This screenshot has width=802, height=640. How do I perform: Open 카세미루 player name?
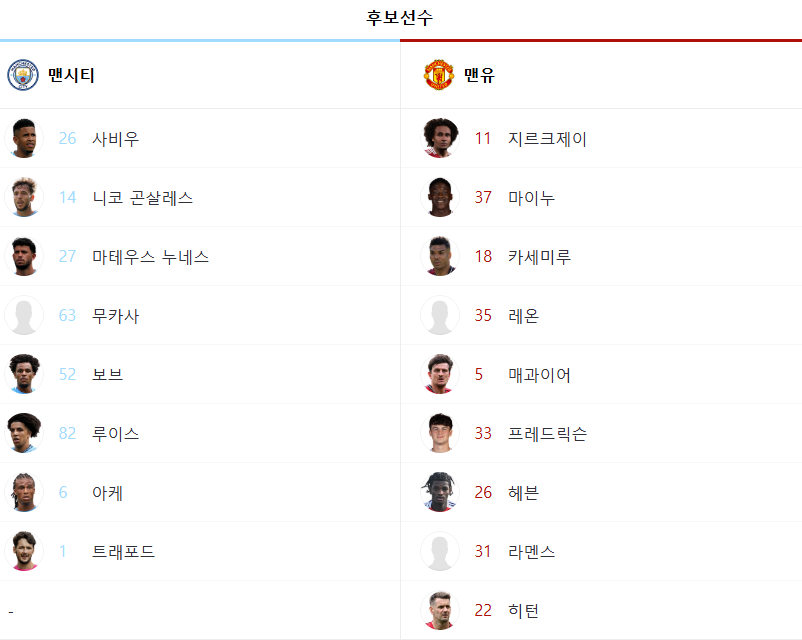pos(539,256)
